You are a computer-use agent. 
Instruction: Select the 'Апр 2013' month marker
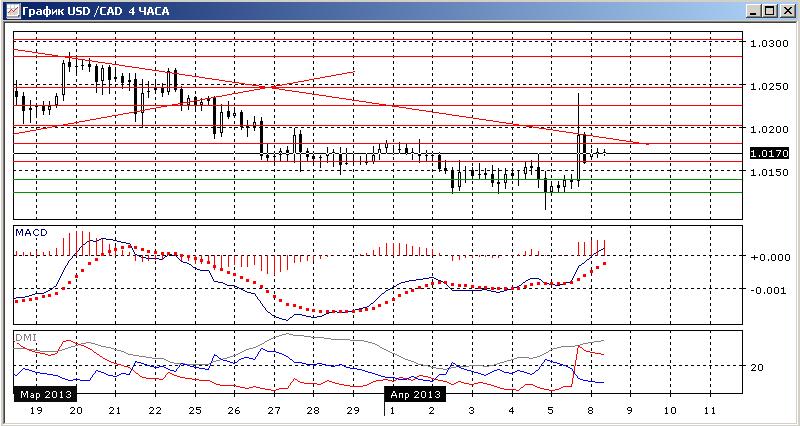point(415,395)
